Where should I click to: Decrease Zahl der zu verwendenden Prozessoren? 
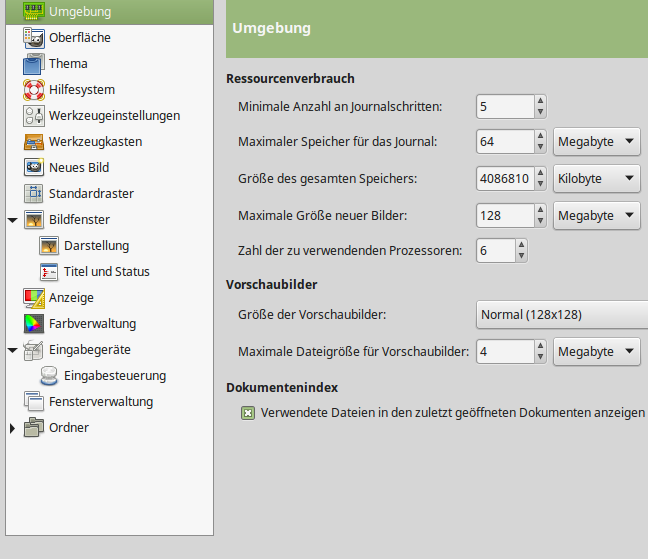click(x=521, y=256)
